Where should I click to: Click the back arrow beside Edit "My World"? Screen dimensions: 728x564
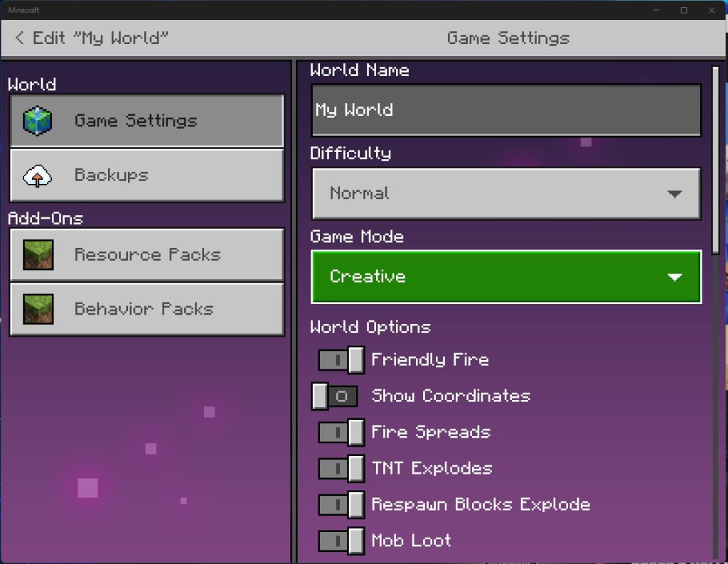pyautogui.click(x=19, y=38)
